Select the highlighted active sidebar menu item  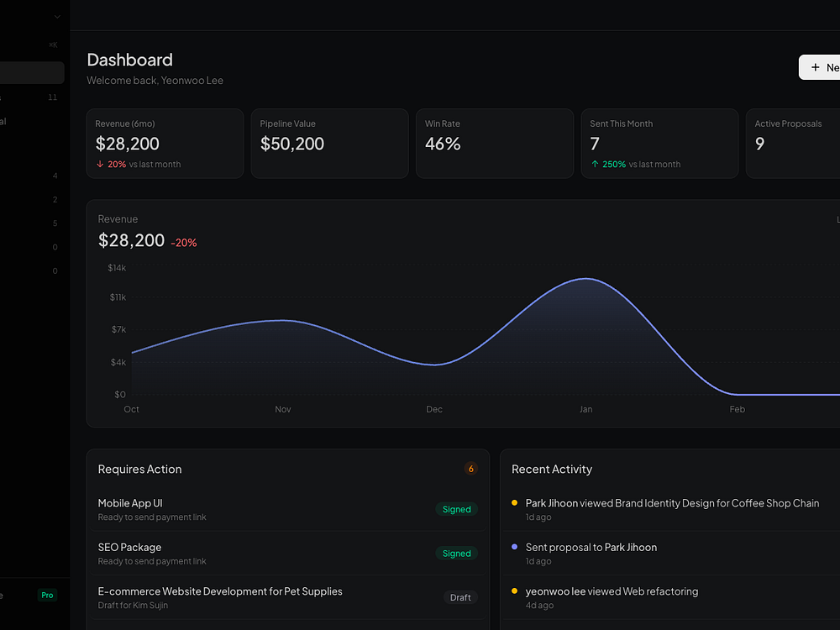[x=32, y=73]
